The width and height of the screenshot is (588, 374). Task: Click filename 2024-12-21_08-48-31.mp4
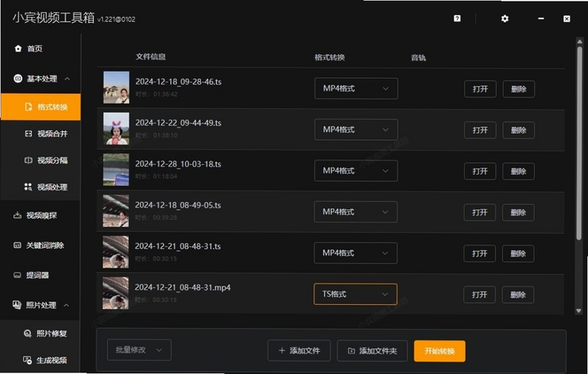pos(182,287)
